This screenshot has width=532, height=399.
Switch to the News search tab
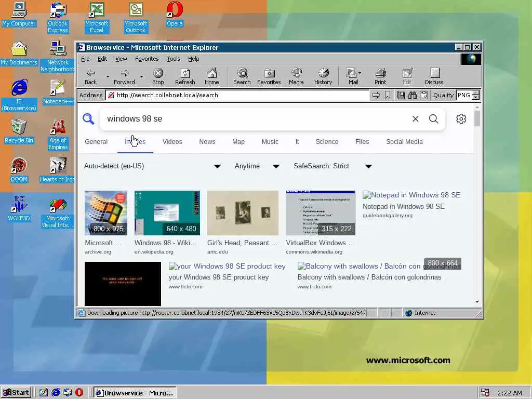pos(207,142)
